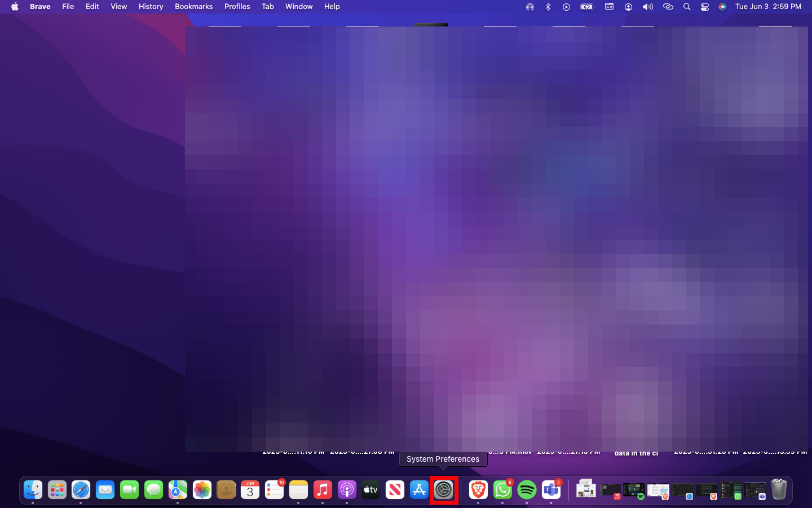
Task: Open Launchpad in the Dock
Action: [x=57, y=489]
